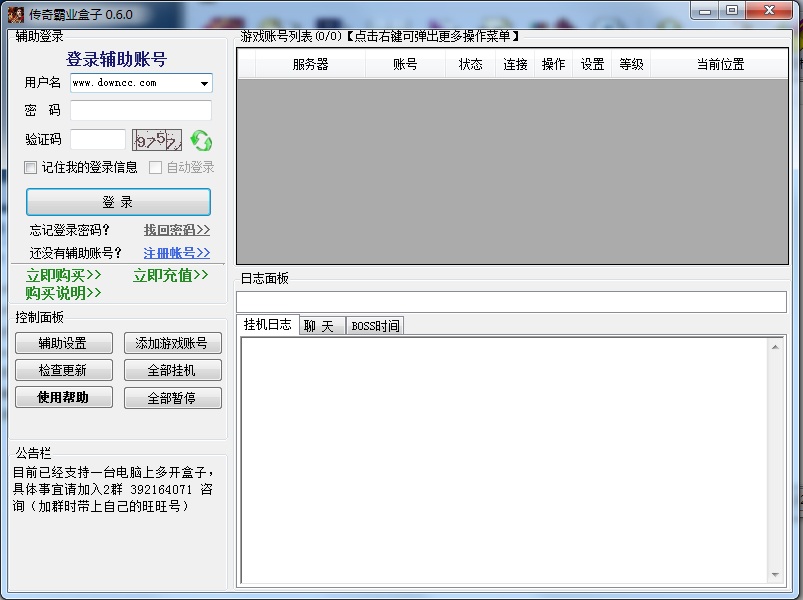Open the "BOSS时间" tab
This screenshot has width=803, height=600.
(374, 324)
